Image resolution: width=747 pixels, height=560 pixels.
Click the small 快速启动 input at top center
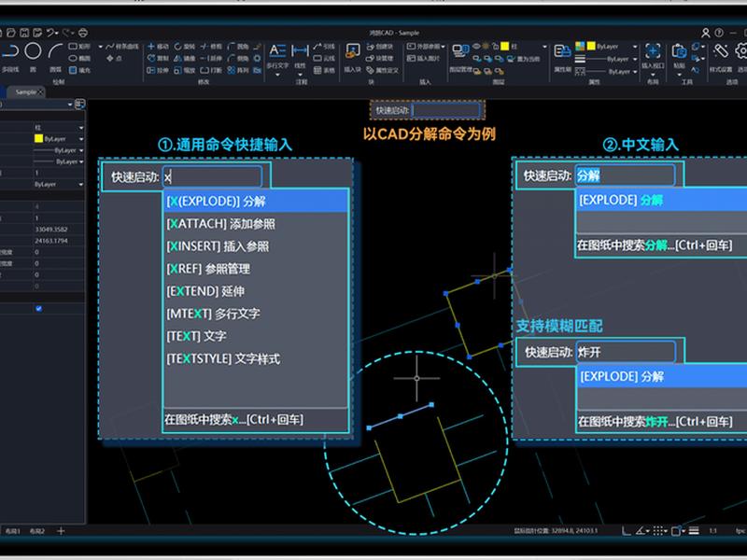446,110
